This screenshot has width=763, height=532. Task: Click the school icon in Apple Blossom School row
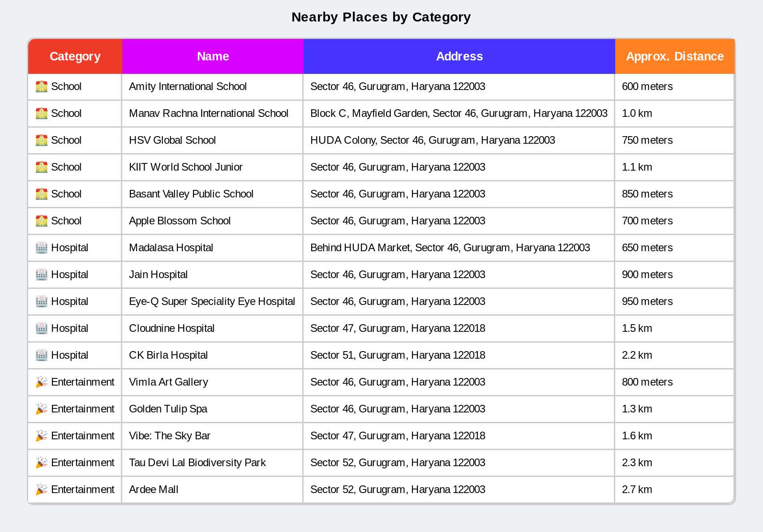pos(42,221)
